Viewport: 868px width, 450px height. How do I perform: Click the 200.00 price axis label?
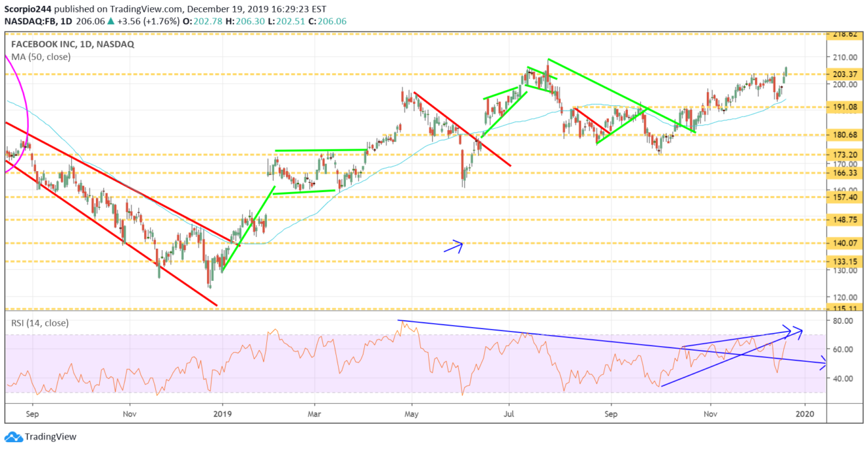click(x=846, y=84)
